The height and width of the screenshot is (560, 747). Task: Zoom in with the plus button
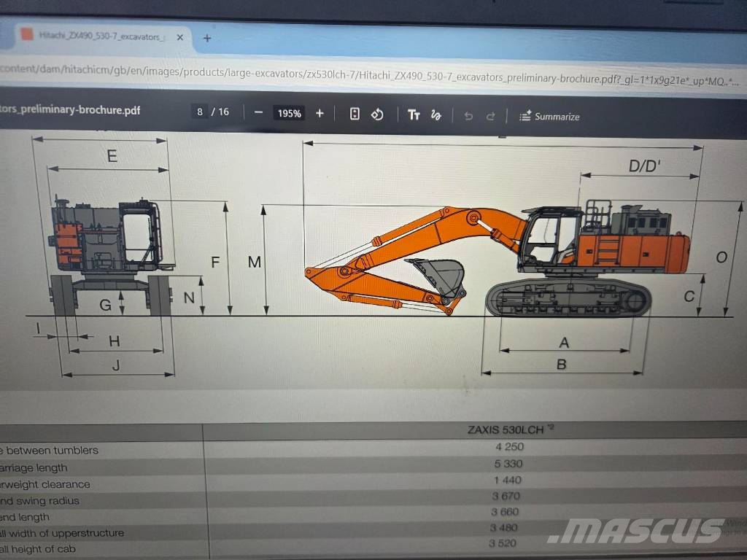[x=320, y=113]
